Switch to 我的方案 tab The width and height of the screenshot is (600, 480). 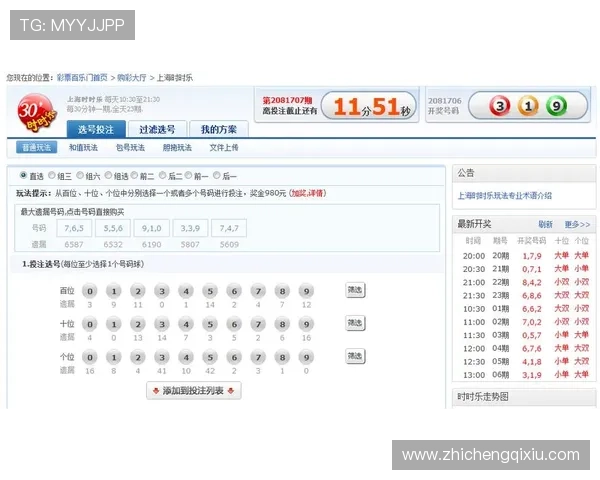click(219, 129)
